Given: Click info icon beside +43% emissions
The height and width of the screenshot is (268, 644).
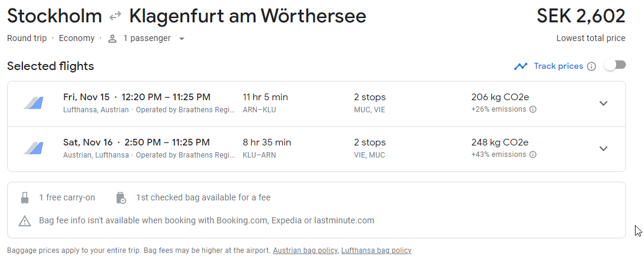Looking at the screenshot, I should pos(533,155).
